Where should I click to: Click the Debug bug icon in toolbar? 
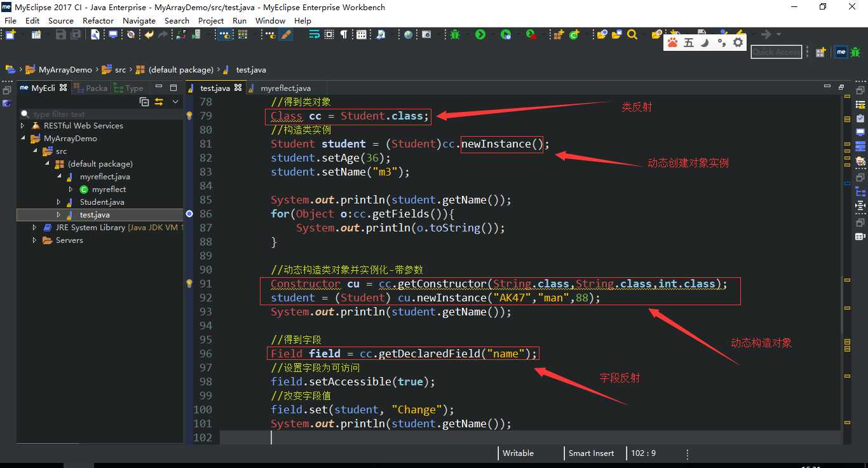[455, 35]
